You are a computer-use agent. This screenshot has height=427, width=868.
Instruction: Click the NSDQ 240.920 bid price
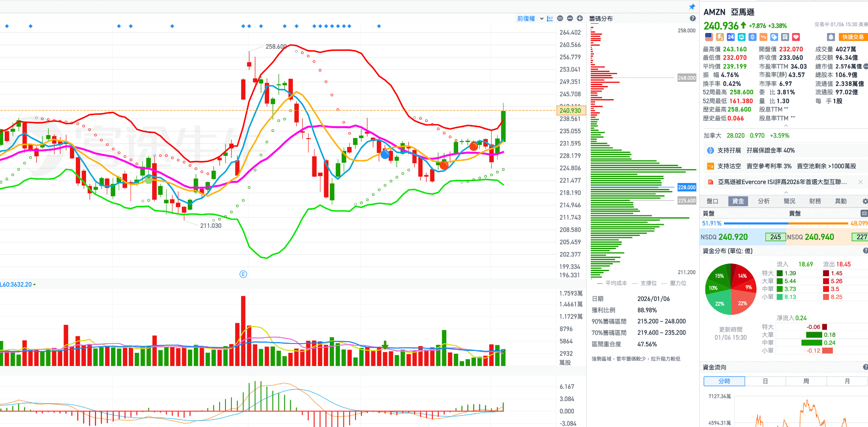pyautogui.click(x=733, y=237)
